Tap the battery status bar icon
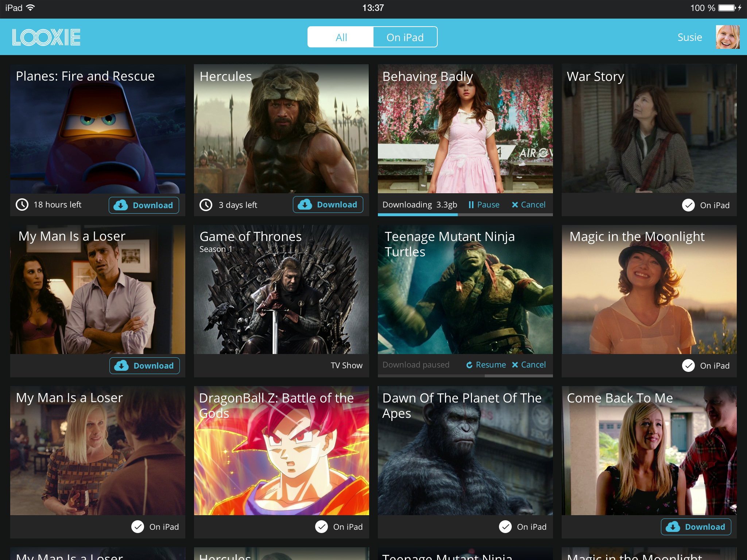 728,8
